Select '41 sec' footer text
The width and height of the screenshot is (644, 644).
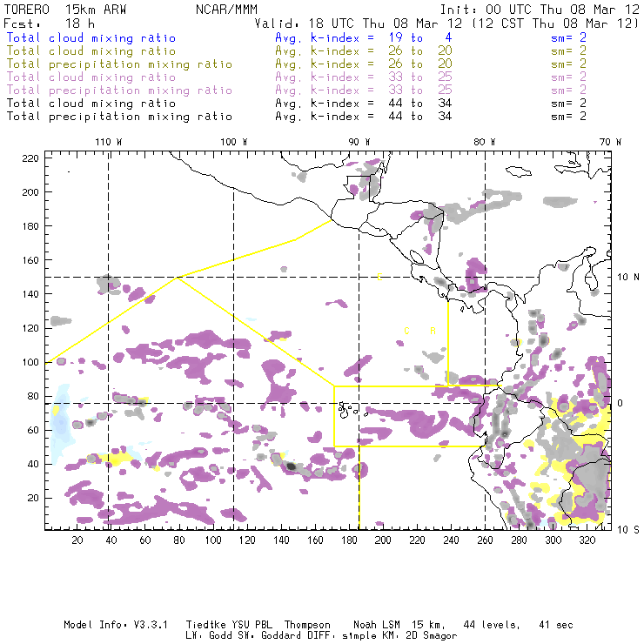coord(556,625)
